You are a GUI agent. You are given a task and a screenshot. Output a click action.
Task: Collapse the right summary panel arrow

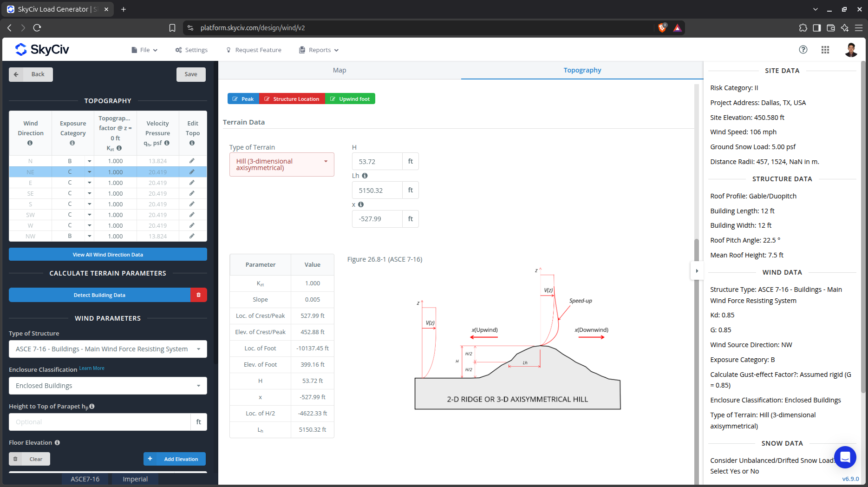pos(697,271)
